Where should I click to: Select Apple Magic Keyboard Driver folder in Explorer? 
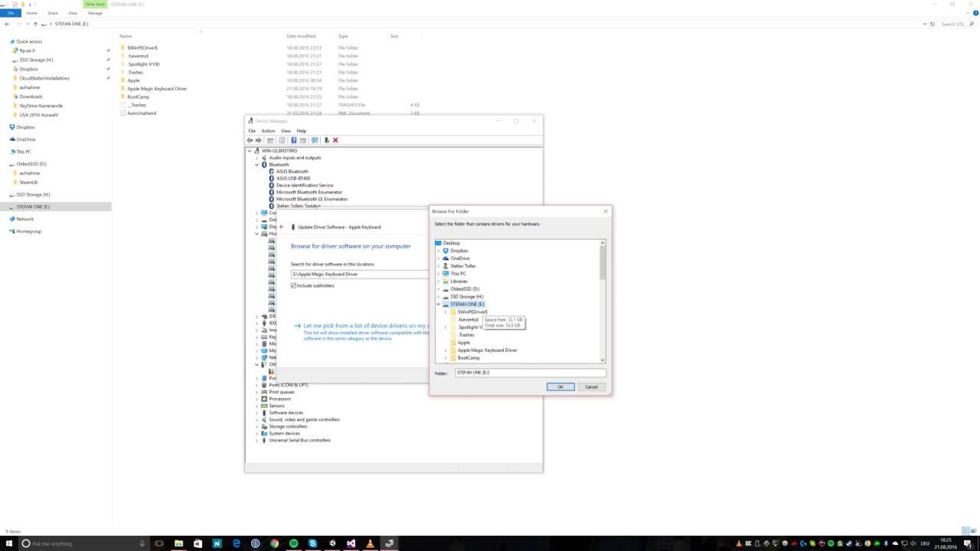coord(157,89)
